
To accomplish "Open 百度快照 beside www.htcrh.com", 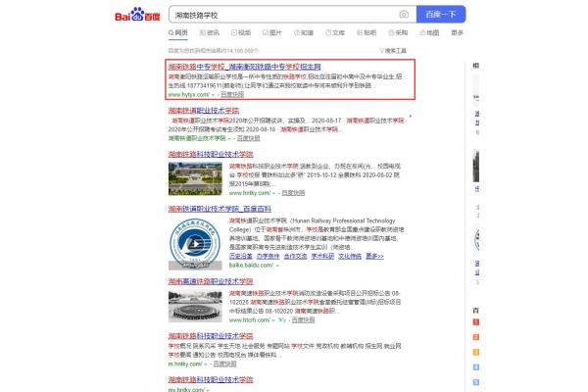I will [x=304, y=320].
